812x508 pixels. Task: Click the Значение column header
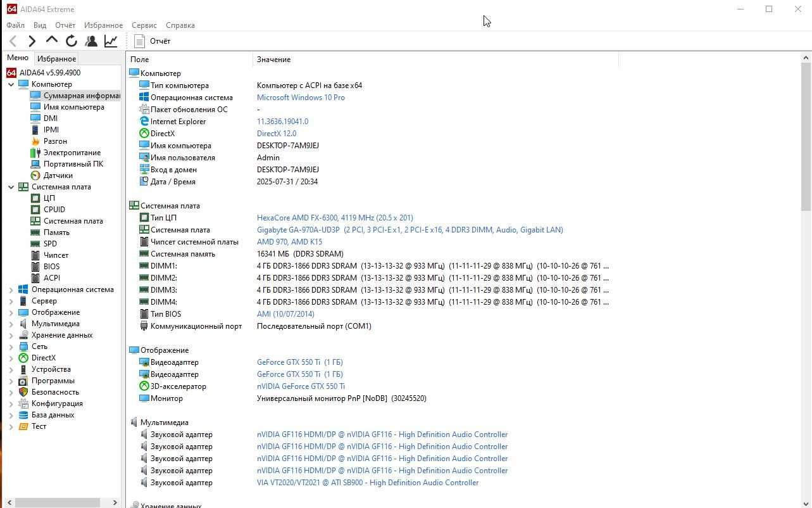point(435,60)
